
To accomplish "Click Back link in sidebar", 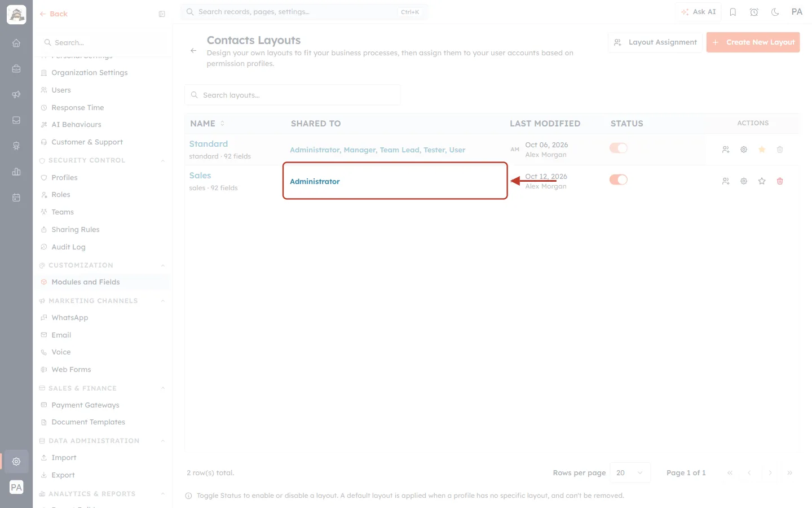I will click(54, 14).
